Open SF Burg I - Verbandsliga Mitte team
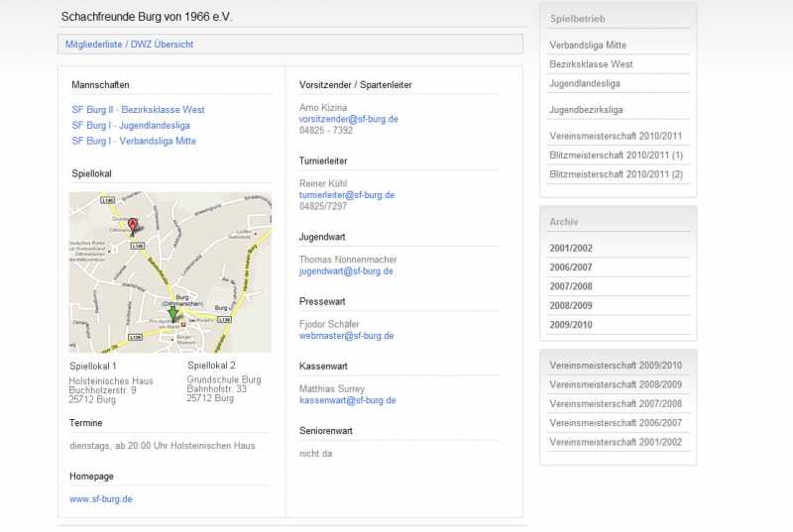This screenshot has width=793, height=532. click(134, 141)
